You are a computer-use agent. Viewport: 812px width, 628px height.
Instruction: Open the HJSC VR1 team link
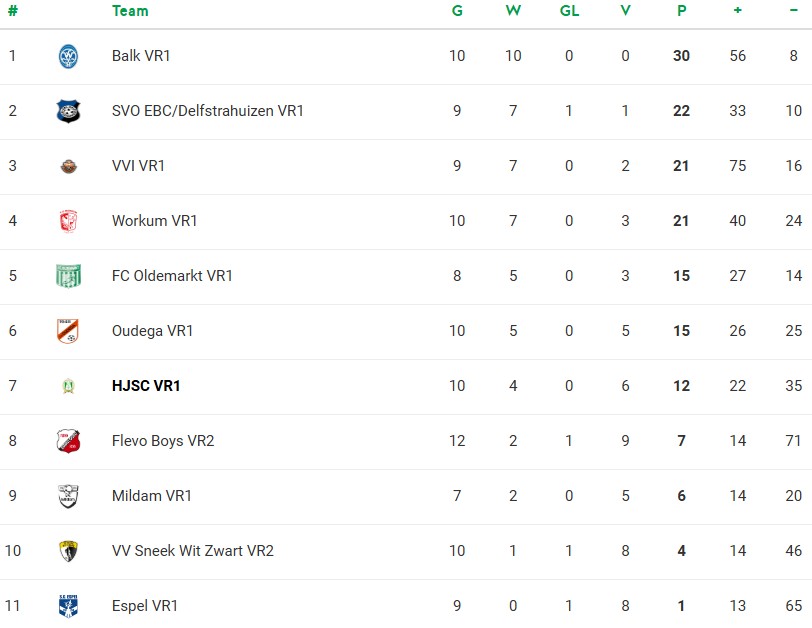(146, 386)
